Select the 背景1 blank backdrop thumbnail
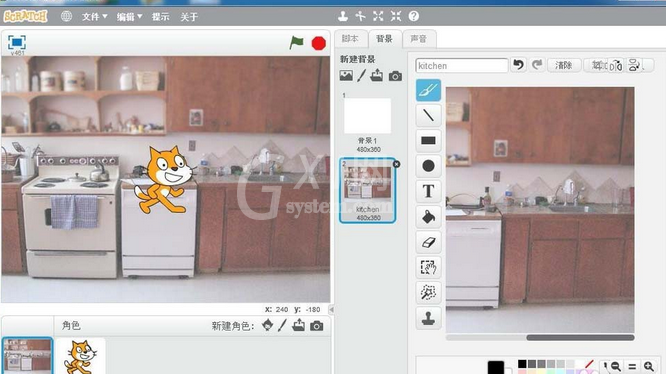This screenshot has height=374, width=666. point(367,116)
